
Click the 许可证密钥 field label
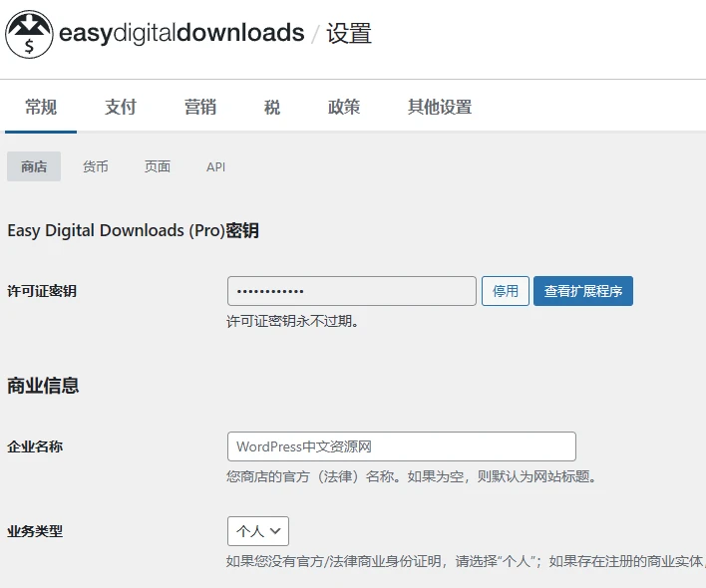tap(42, 291)
